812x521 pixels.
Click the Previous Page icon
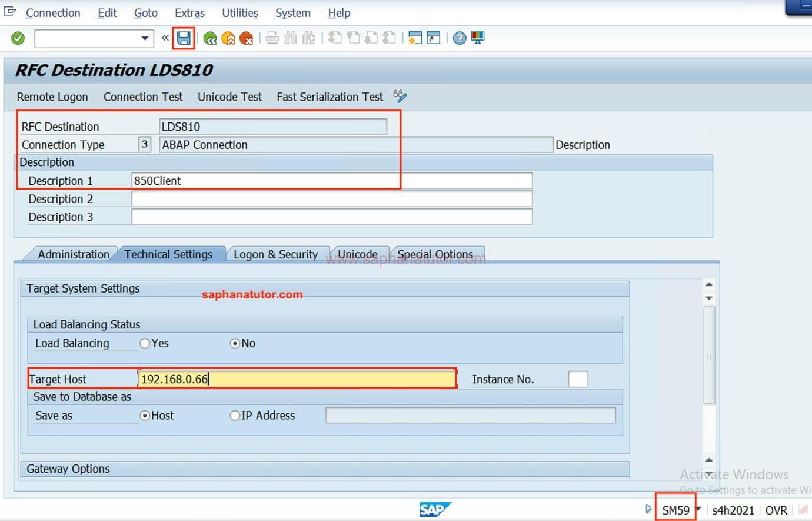pos(353,39)
